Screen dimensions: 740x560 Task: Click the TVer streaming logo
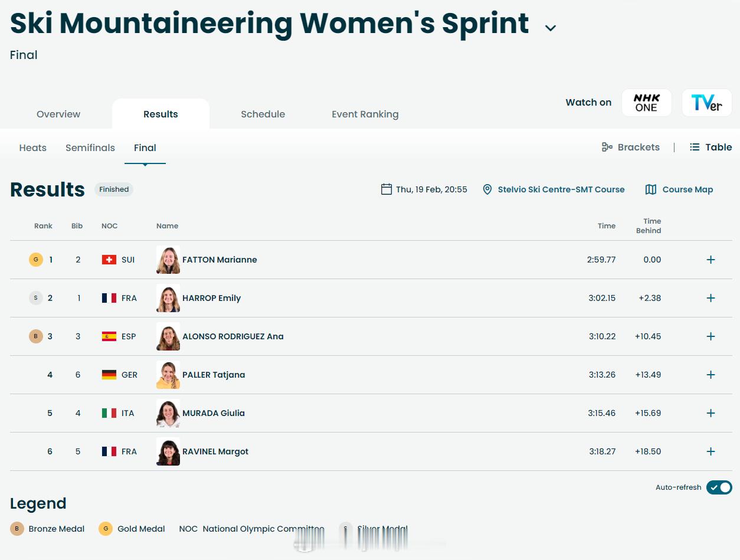point(706,103)
